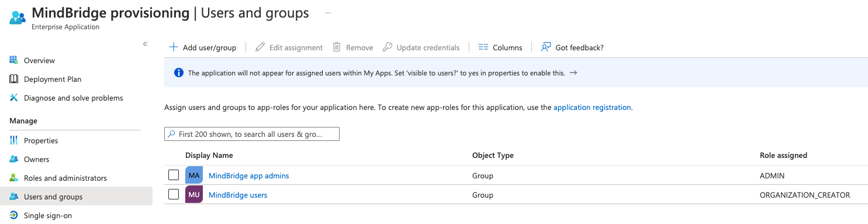Image resolution: width=868 pixels, height=224 pixels.
Task: Click the blue info icon in banner
Action: (x=179, y=73)
